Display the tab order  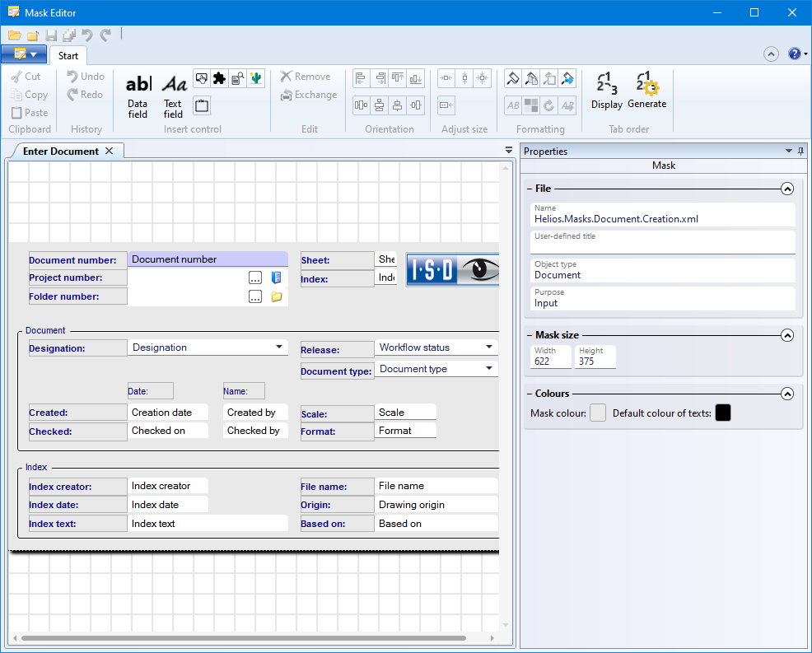point(607,91)
